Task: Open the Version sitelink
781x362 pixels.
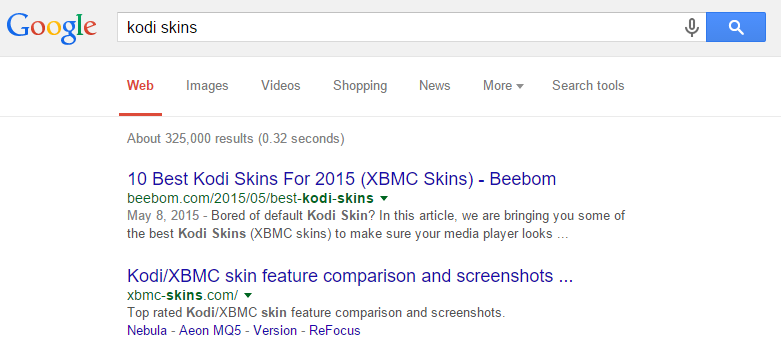Action: click(x=275, y=330)
